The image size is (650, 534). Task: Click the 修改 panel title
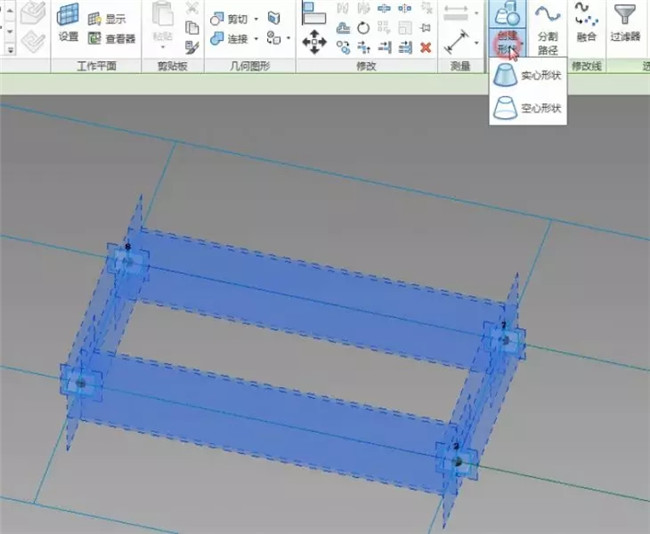pos(366,66)
